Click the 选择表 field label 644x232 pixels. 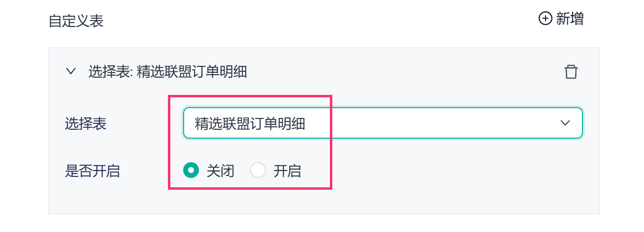tap(86, 123)
